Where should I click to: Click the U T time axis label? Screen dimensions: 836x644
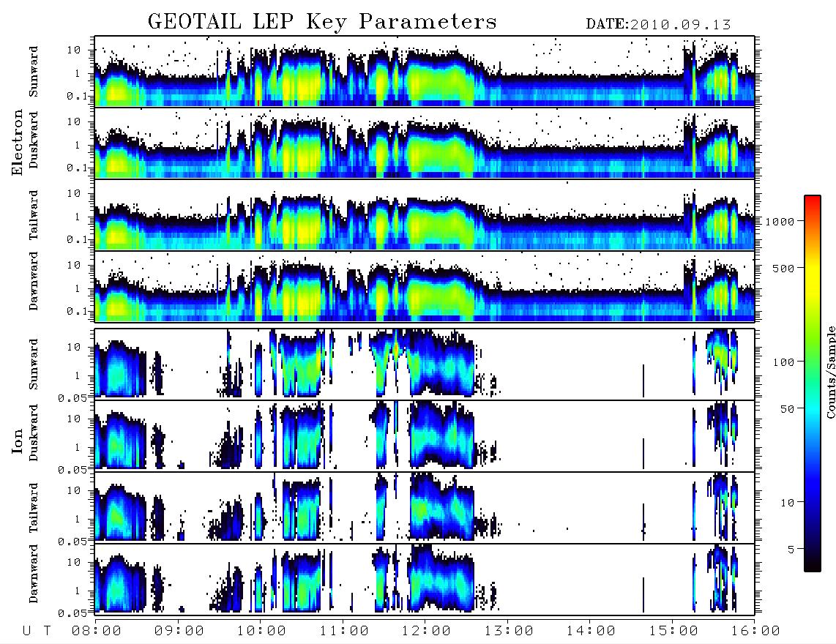coord(37,632)
